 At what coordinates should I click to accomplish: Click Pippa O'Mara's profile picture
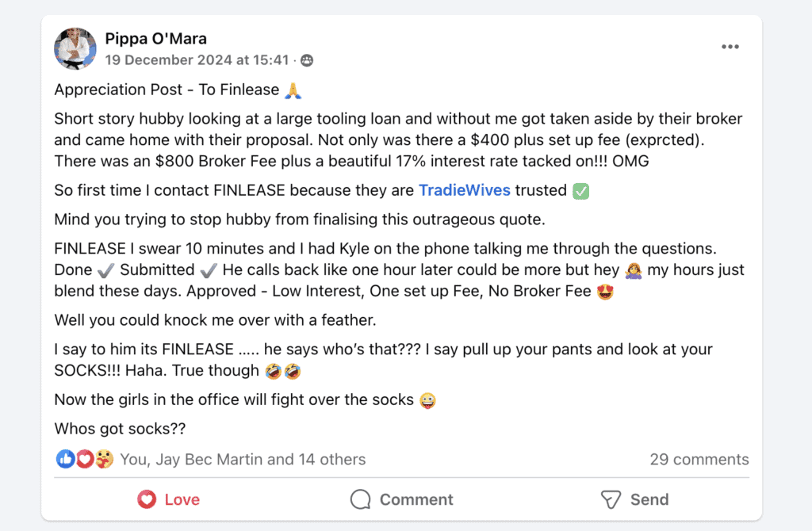point(75,48)
